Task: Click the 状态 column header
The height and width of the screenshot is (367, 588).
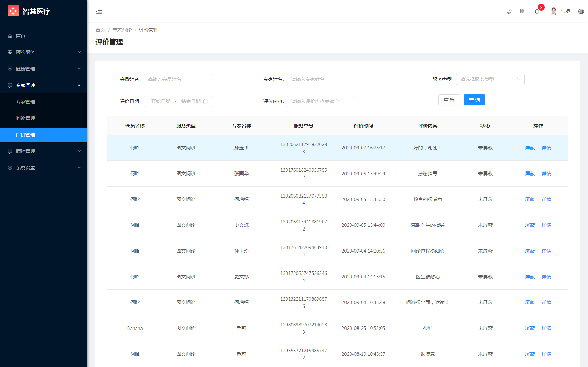Action: [485, 126]
